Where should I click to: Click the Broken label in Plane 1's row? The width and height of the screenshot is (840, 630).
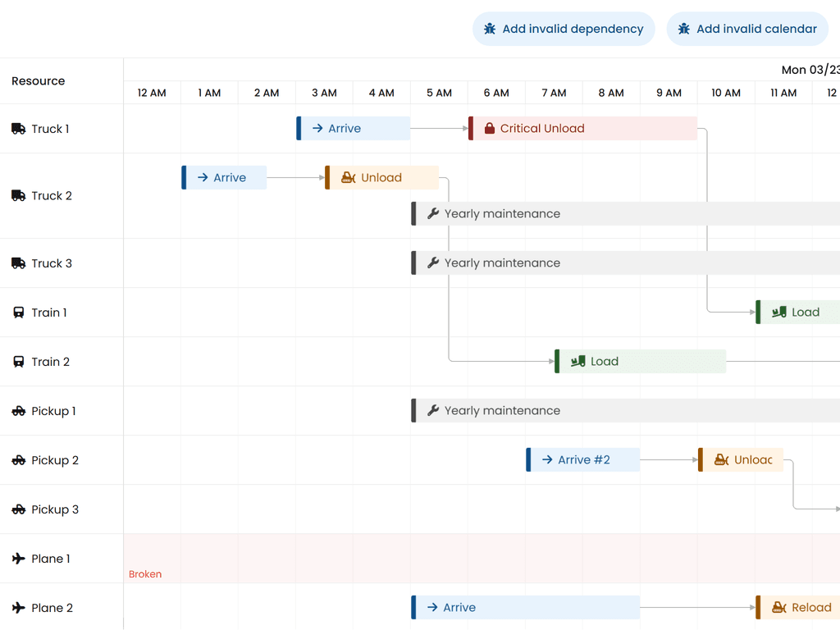pos(145,574)
